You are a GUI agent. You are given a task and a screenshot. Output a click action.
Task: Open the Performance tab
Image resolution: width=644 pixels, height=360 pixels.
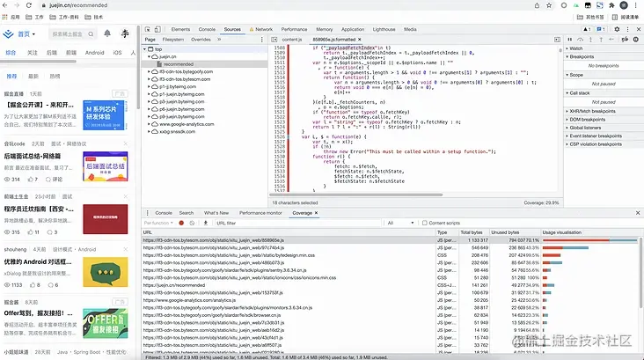click(294, 29)
